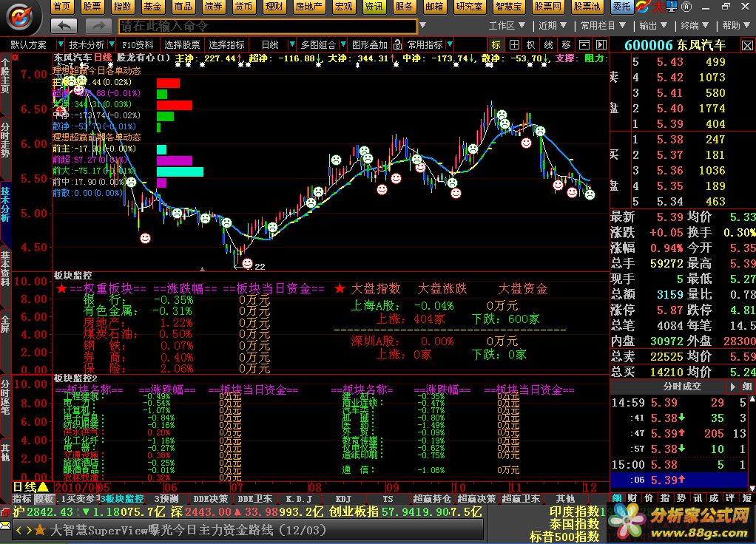Click the 委托 trading button

pyautogui.click(x=622, y=6)
